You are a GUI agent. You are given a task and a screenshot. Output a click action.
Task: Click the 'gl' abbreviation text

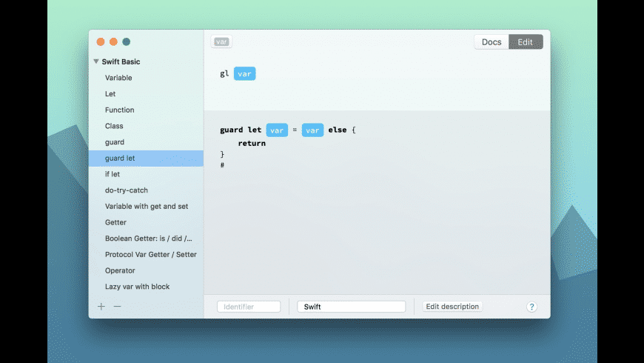pos(224,73)
